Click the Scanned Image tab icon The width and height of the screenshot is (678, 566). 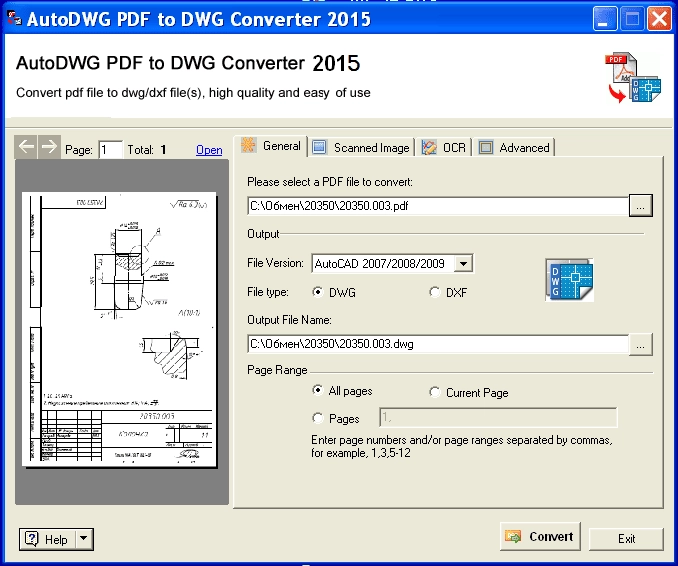(x=319, y=147)
